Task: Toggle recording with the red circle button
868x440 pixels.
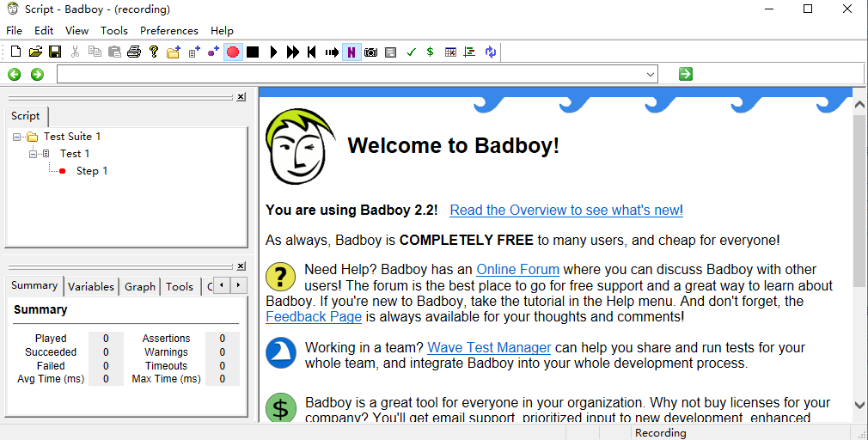Action: pyautogui.click(x=233, y=52)
